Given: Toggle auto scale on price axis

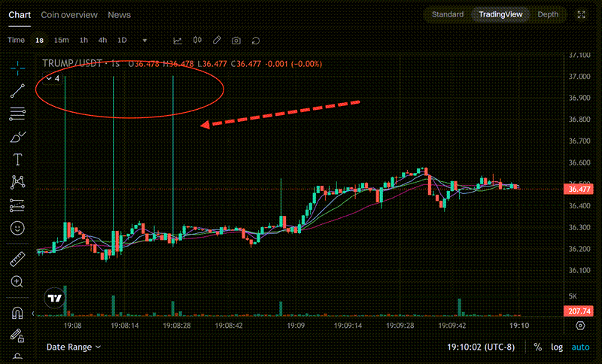Looking at the screenshot, I should click(580, 347).
